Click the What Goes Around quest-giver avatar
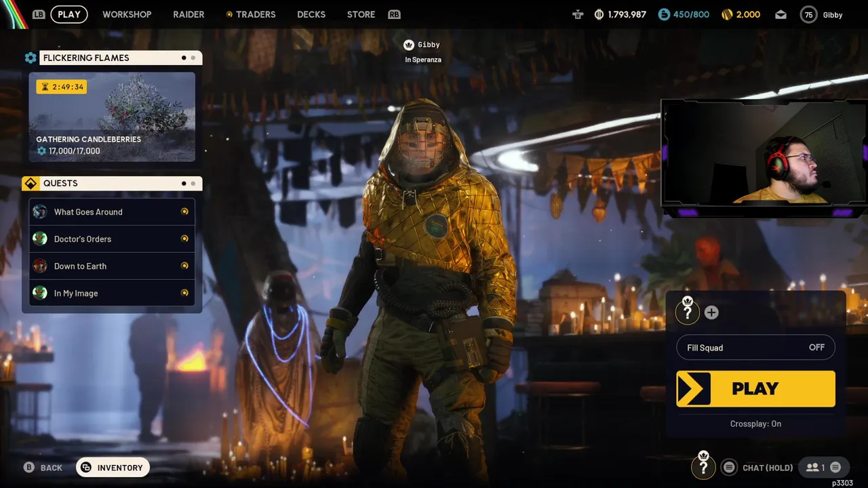Image resolution: width=868 pixels, height=488 pixels. 40,212
